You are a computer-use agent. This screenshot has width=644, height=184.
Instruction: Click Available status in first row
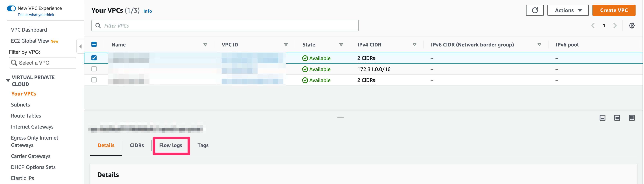316,58
